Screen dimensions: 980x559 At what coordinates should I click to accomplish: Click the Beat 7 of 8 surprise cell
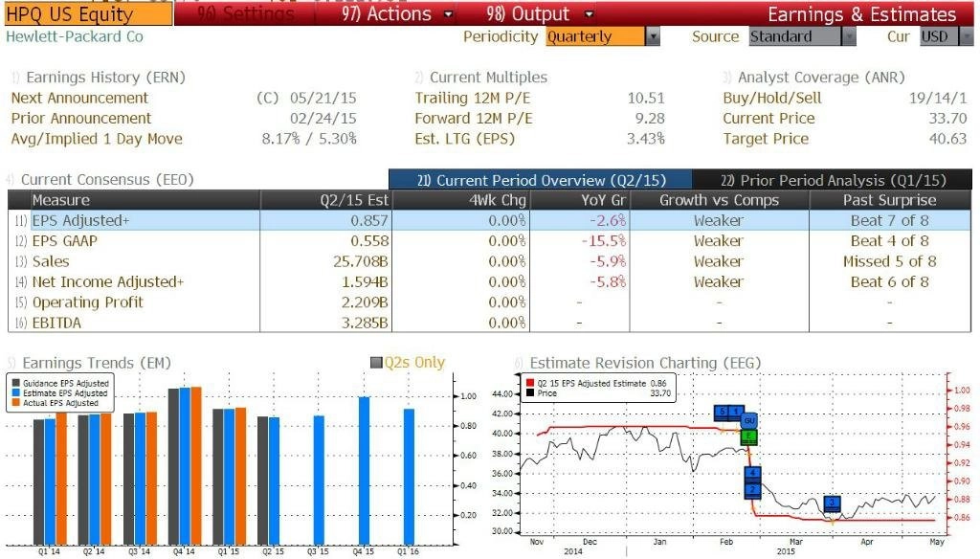(890, 221)
